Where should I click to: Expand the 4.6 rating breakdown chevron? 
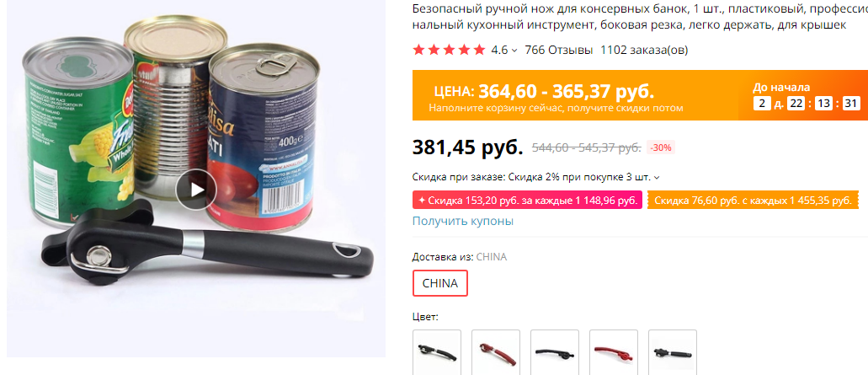point(514,51)
